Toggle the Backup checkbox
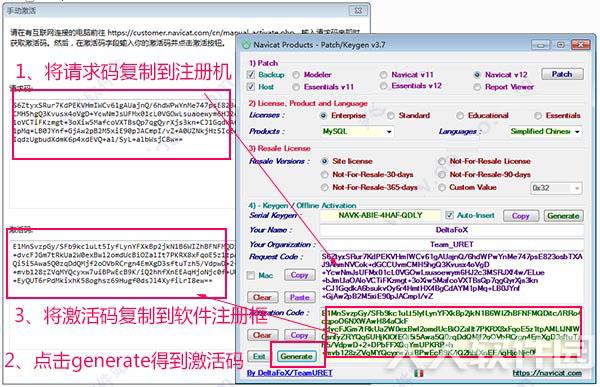600x387 pixels. pos(251,75)
